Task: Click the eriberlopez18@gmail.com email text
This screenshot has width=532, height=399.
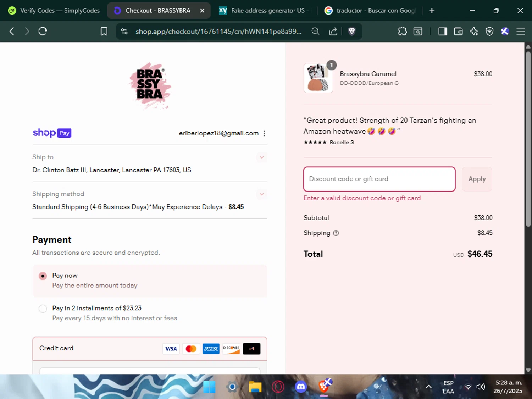Action: point(219,133)
